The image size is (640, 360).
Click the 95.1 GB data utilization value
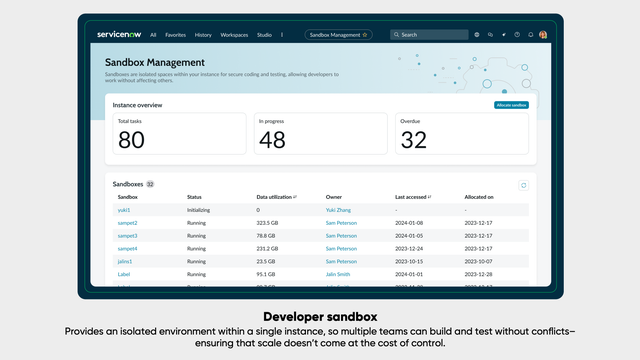click(x=266, y=274)
